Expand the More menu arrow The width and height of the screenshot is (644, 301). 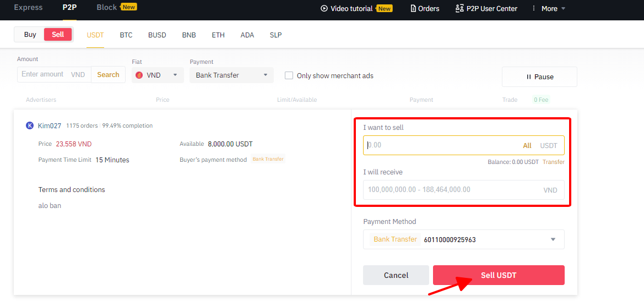coord(563,9)
